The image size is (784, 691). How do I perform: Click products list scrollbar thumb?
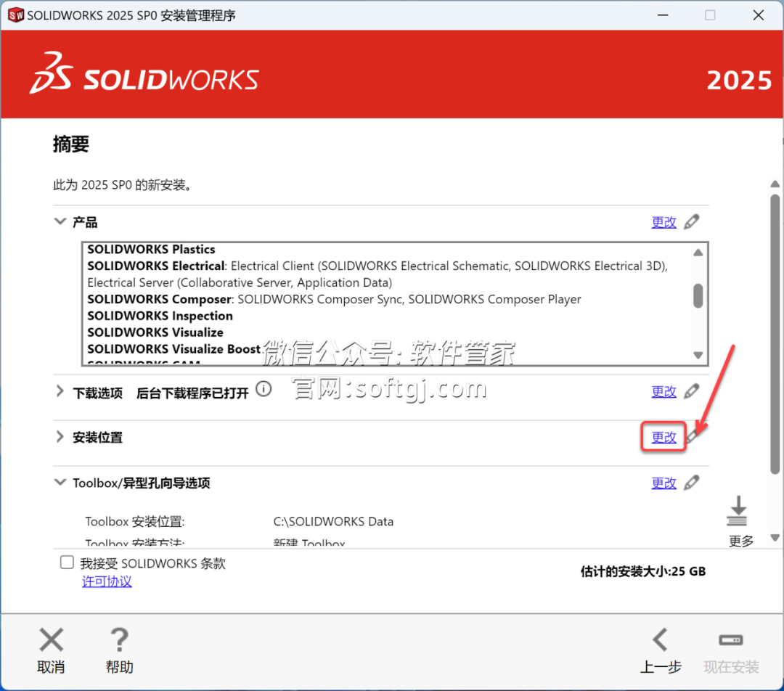[x=698, y=295]
